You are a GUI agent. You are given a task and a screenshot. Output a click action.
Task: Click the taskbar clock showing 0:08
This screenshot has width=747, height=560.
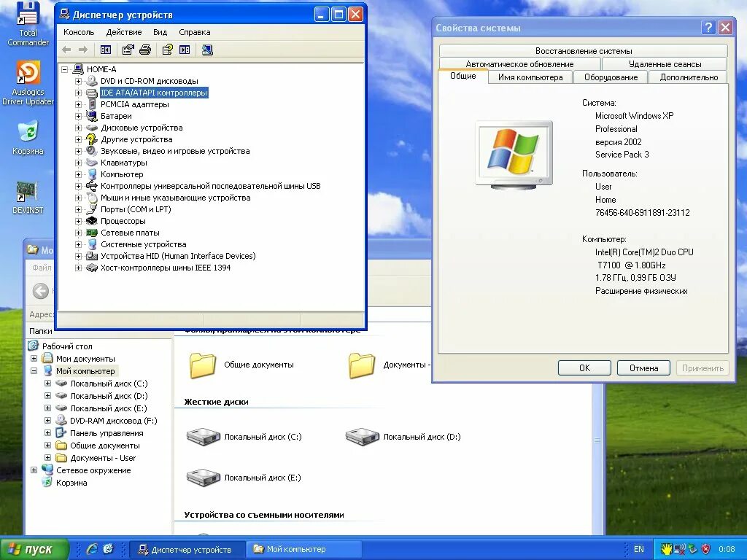coord(727,549)
